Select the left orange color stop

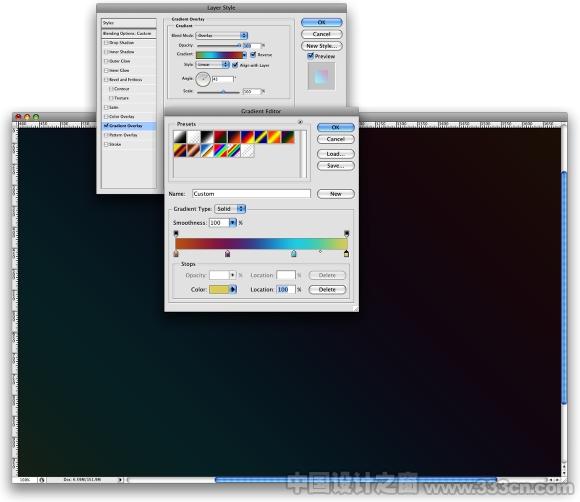coord(176,253)
